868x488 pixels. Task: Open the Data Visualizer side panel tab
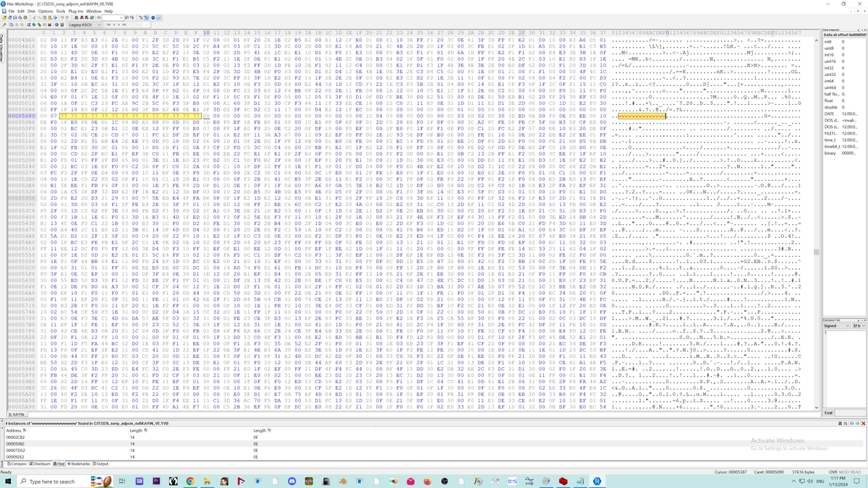tap(2, 47)
